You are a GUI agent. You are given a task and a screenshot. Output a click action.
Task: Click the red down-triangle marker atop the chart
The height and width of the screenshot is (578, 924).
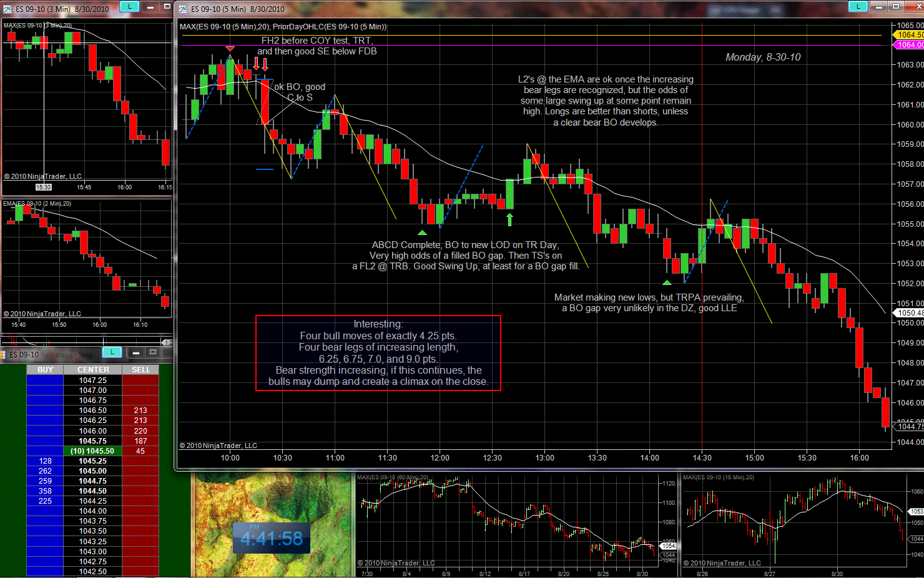(230, 49)
